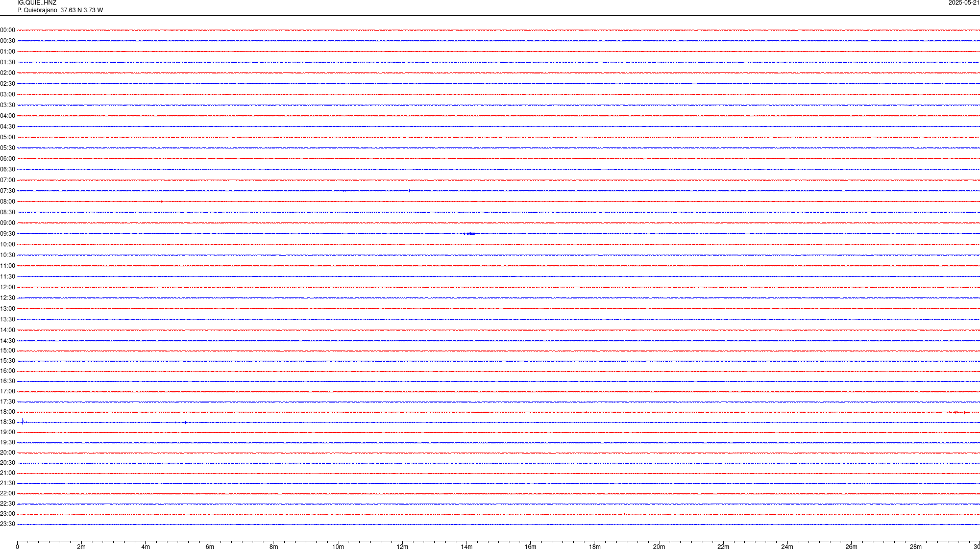Select the 02:30 trace row label

pyautogui.click(x=8, y=84)
